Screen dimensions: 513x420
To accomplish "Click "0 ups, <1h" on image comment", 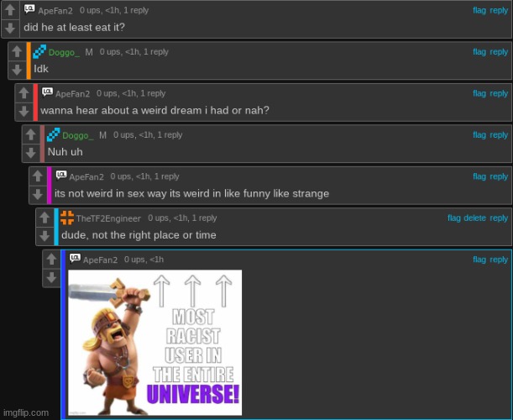I will (144, 260).
